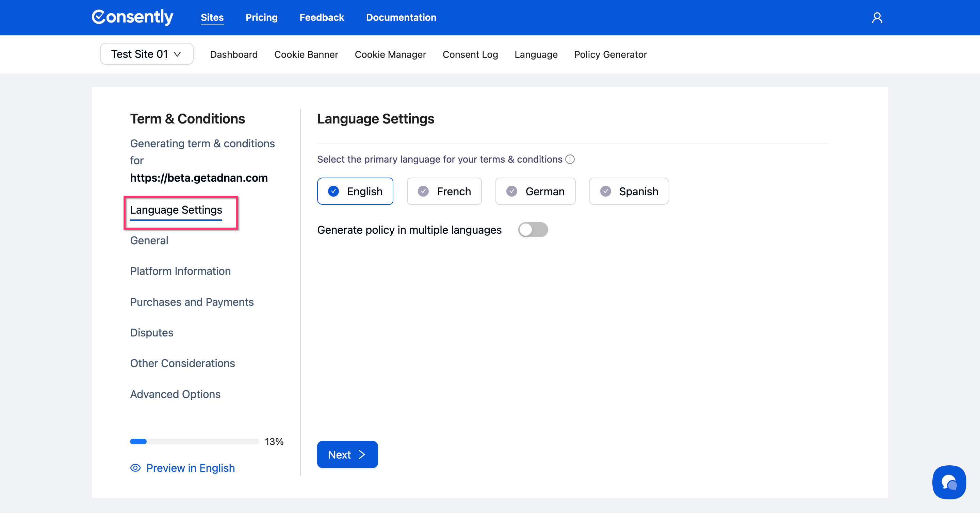Select French as primary language

coord(444,191)
